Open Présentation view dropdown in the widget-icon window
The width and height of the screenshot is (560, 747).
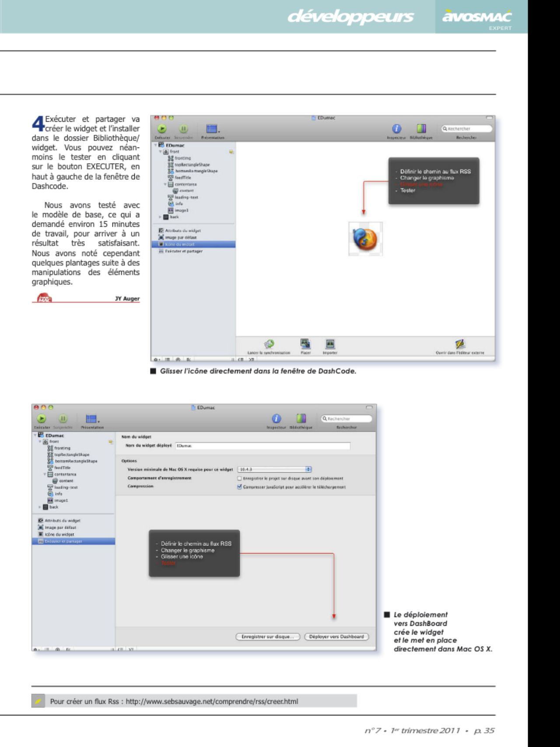(x=213, y=129)
